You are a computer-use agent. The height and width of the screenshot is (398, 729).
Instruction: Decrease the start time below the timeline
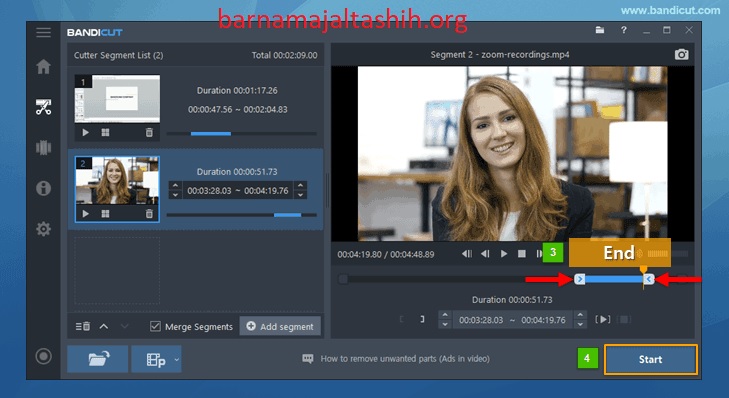click(x=445, y=324)
